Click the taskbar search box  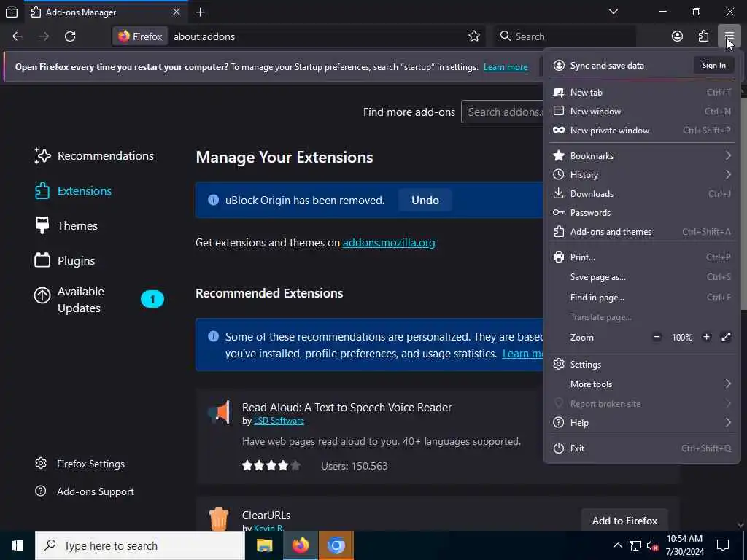coord(140,545)
